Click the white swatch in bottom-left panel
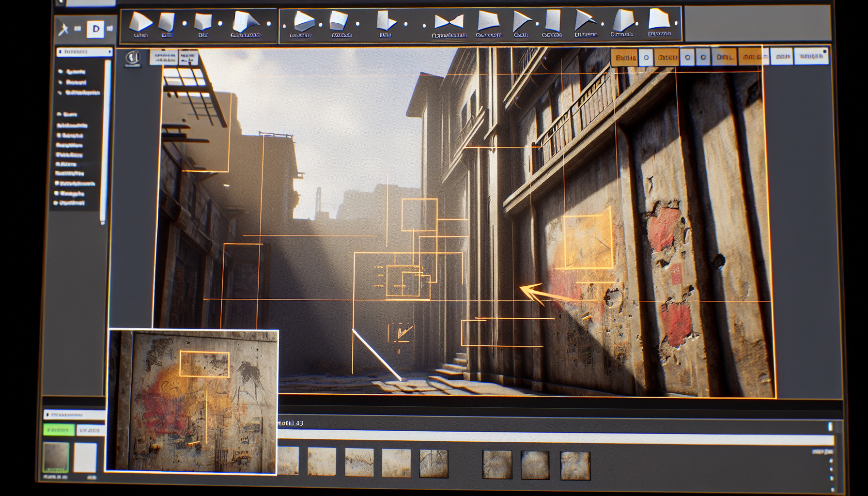This screenshot has height=496, width=868. [85, 458]
